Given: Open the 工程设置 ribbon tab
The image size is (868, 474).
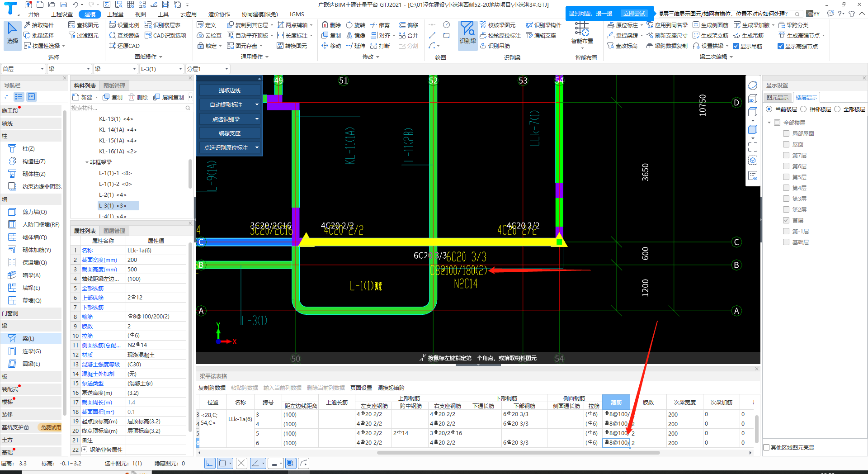Looking at the screenshot, I should [x=62, y=14].
